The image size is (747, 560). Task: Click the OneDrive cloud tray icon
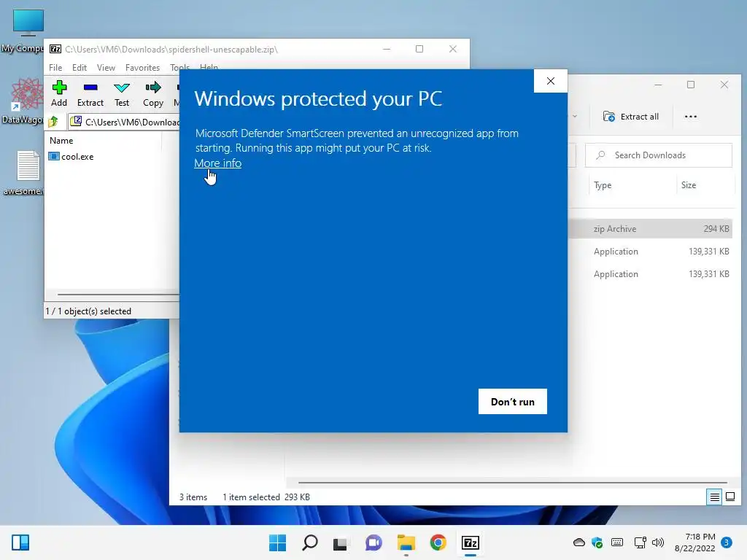coord(578,542)
